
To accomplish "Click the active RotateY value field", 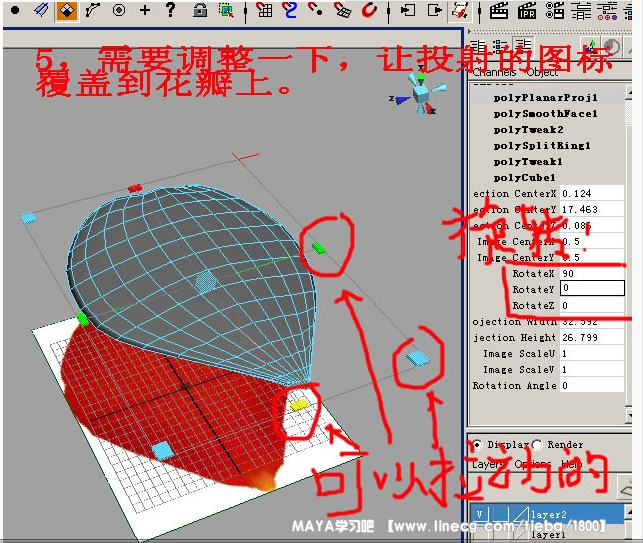I will click(x=592, y=288).
